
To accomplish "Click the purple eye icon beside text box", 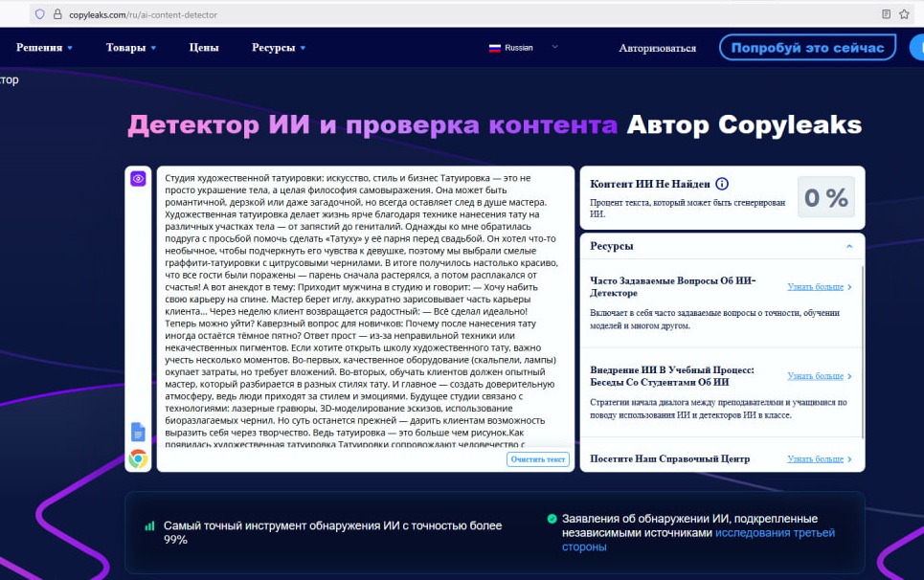I will pos(138,178).
